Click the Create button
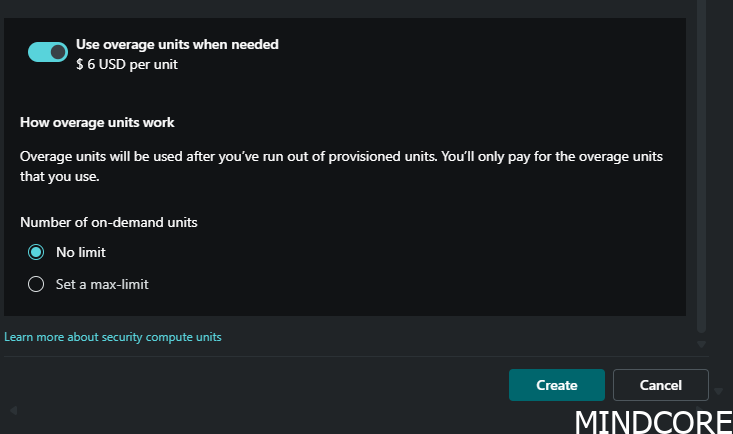Viewport: 733px width, 434px height. click(557, 385)
